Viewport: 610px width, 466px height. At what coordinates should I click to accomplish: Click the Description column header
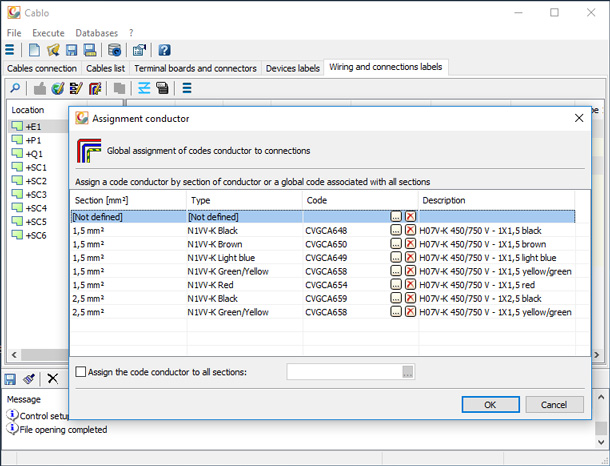[497, 200]
